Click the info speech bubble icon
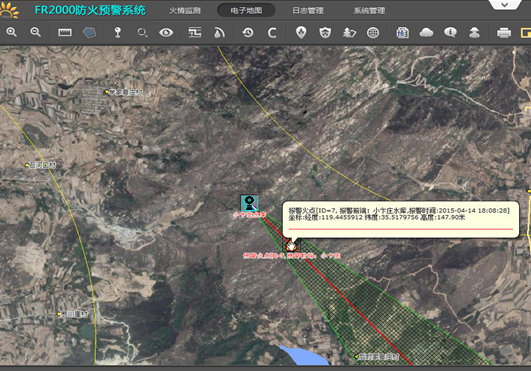 click(450, 32)
